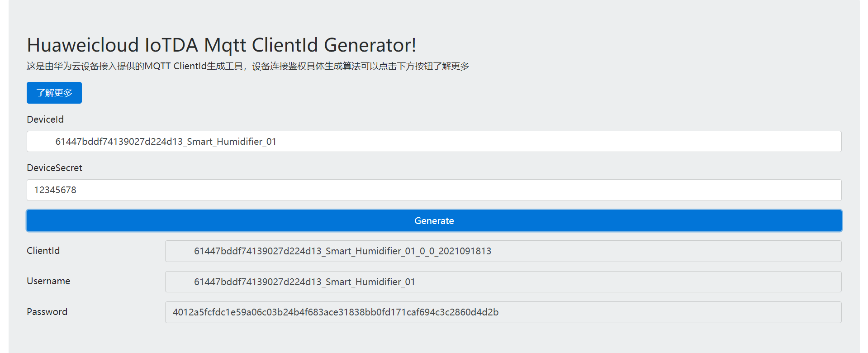Click the ClientId label beside the output
The height and width of the screenshot is (353, 868).
point(43,251)
